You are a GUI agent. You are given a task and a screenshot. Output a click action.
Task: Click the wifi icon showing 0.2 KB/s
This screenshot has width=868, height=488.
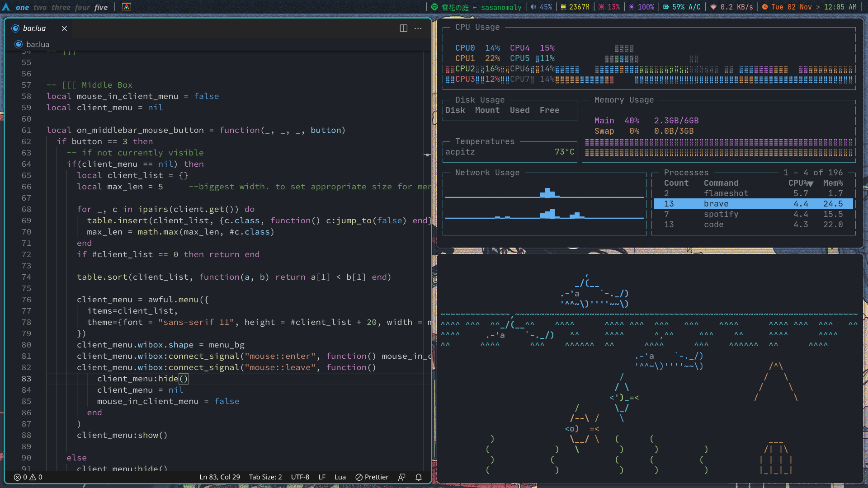[x=713, y=7]
